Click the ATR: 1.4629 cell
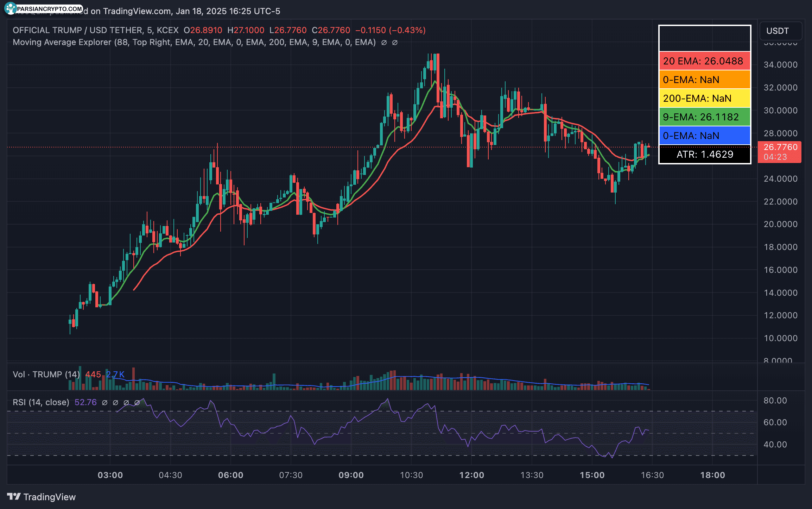Screen dimensions: 812x509 coord(705,154)
